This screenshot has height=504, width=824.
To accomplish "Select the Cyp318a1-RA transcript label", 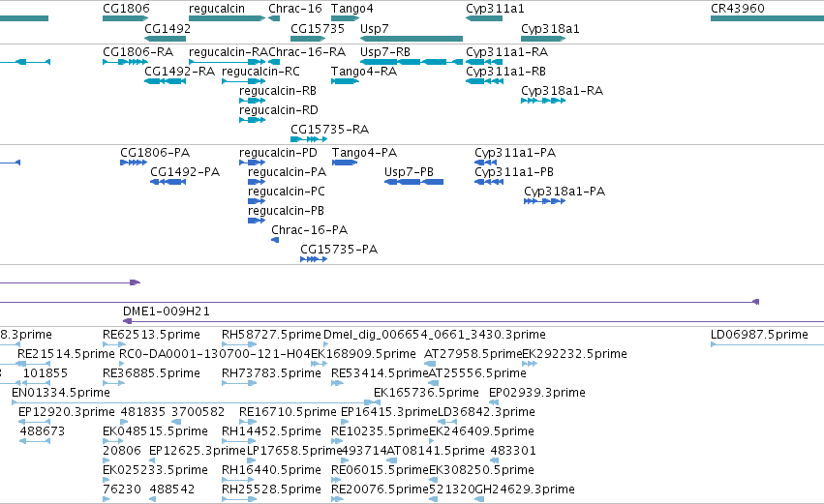I will [x=563, y=91].
